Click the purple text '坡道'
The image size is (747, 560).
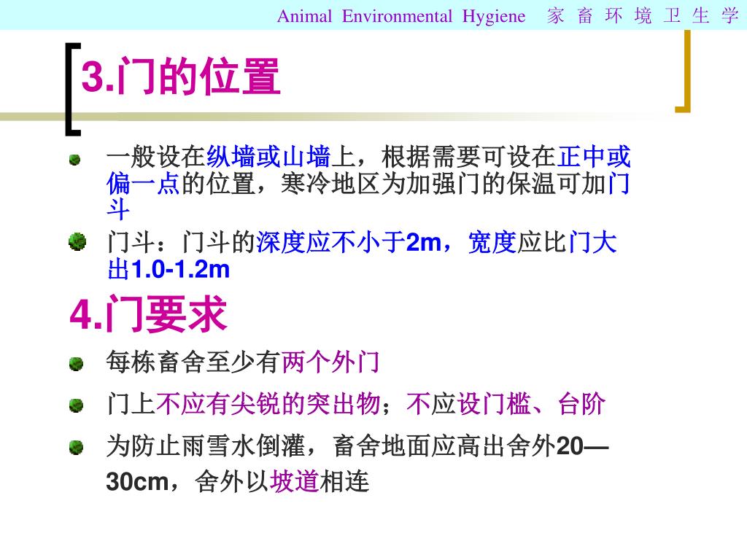(295, 481)
